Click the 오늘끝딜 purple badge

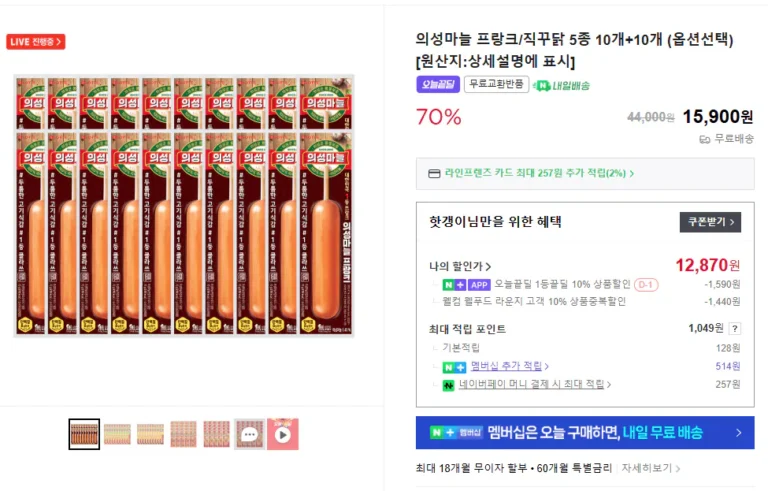click(x=437, y=85)
